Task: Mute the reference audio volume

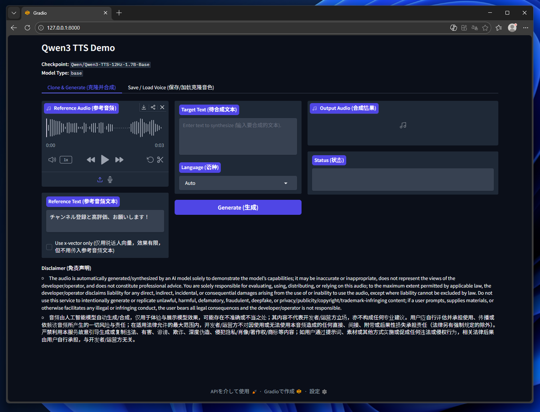Action: tap(52, 159)
